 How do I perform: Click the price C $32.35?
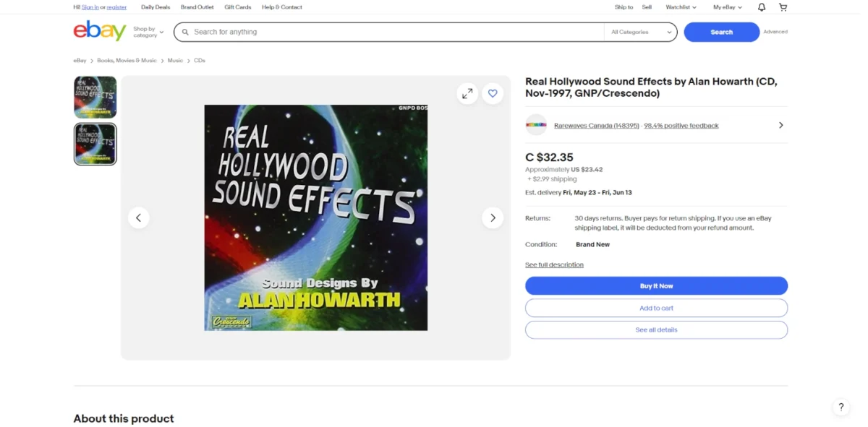tap(549, 157)
